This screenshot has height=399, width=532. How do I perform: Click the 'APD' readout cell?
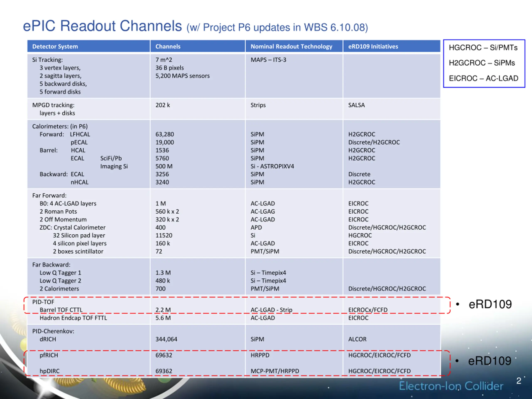click(256, 228)
